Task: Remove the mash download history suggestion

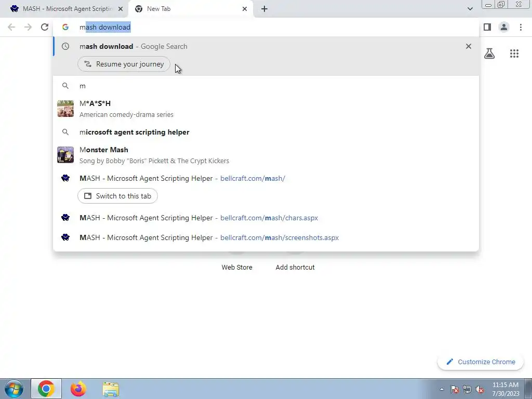Action: click(x=469, y=46)
